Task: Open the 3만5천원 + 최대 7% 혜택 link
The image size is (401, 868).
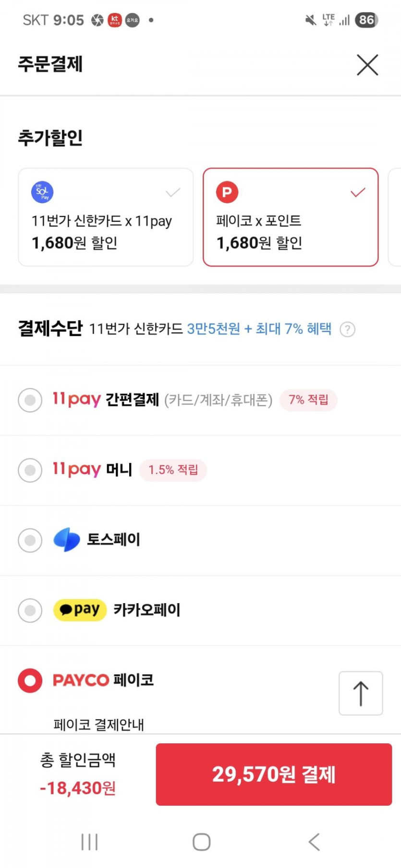Action: (x=259, y=329)
